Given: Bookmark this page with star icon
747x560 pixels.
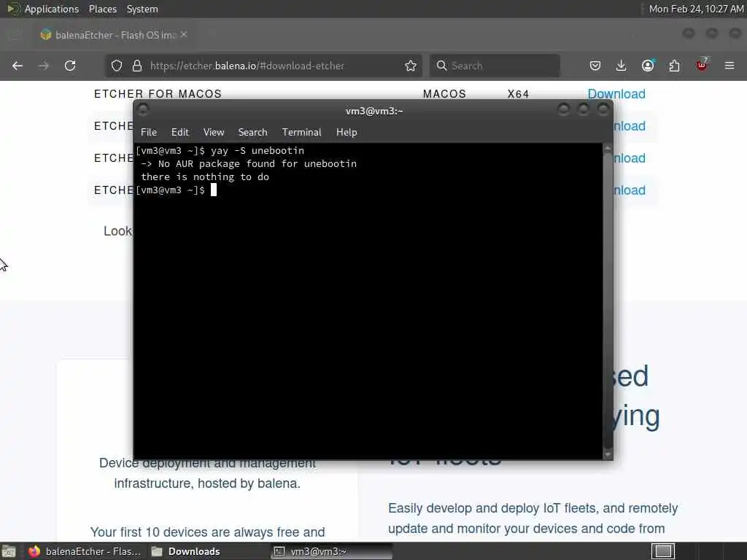Looking at the screenshot, I should (411, 66).
